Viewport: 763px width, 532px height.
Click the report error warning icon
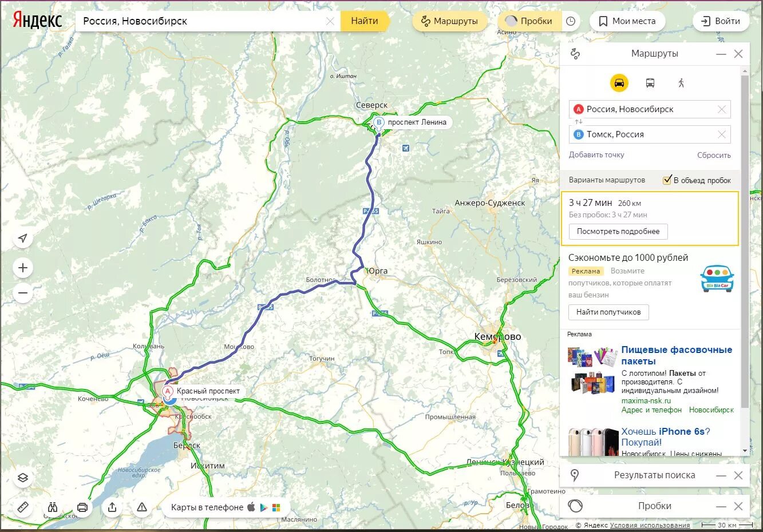point(142,507)
